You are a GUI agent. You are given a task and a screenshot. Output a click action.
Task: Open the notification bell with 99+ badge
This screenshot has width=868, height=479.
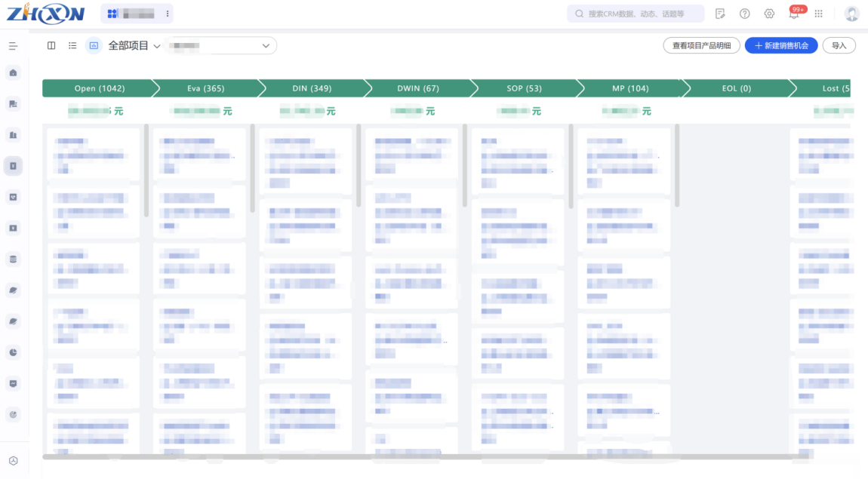(794, 14)
